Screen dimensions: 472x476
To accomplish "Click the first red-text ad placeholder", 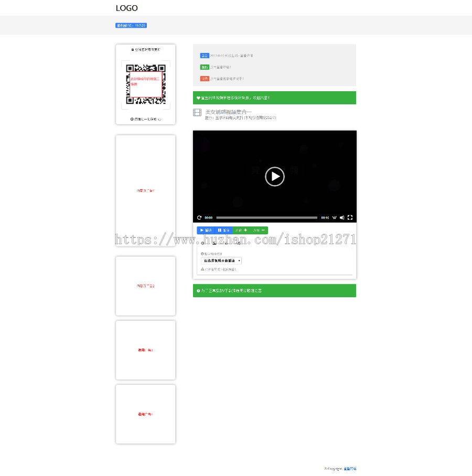I will point(145,191).
